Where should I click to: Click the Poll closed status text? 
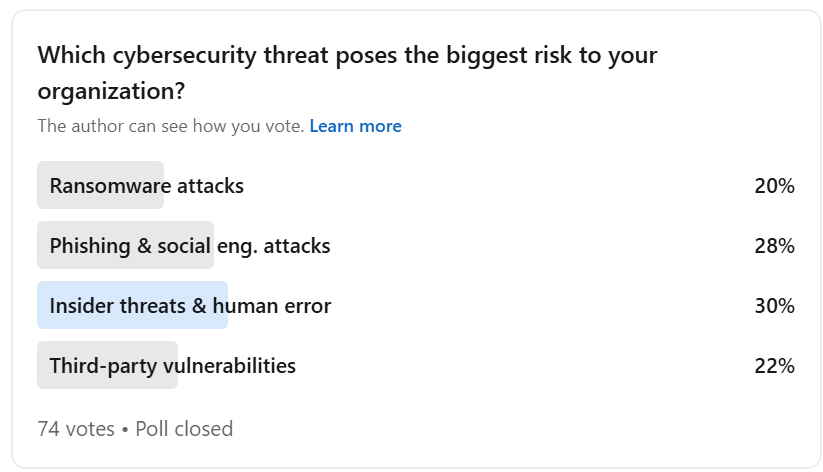(x=184, y=429)
